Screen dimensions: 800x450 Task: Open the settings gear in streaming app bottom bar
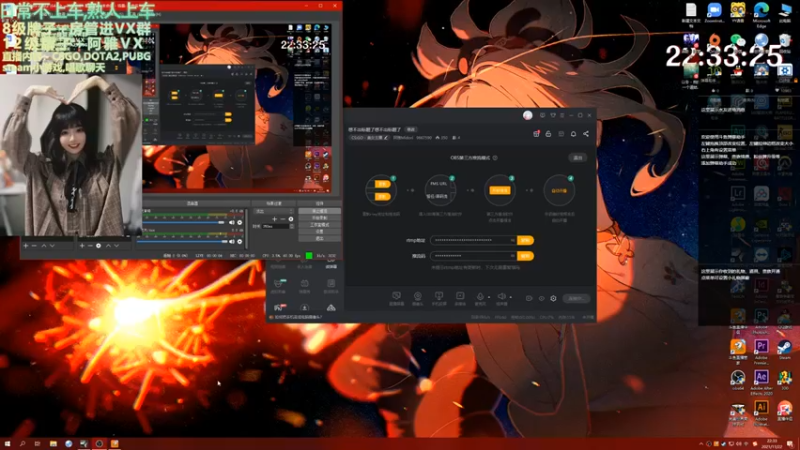click(554, 298)
